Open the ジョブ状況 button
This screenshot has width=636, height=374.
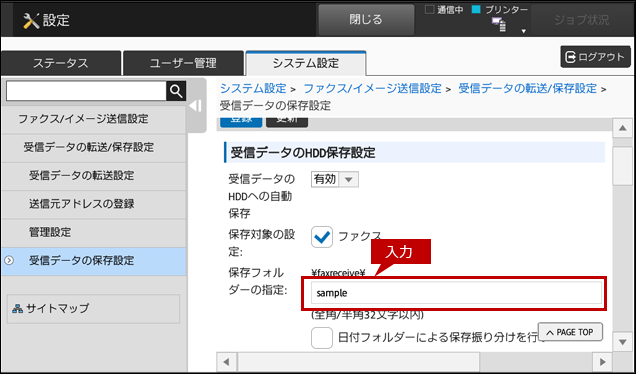pos(582,20)
